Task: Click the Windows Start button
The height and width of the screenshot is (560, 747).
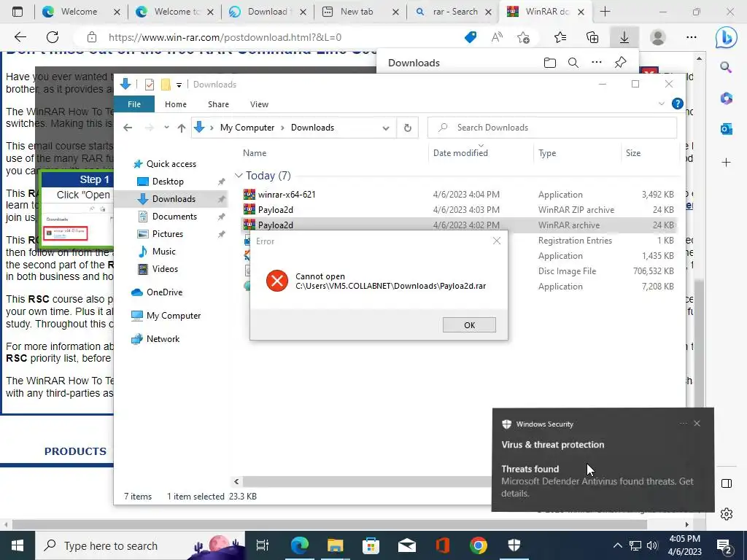Action: 18,545
